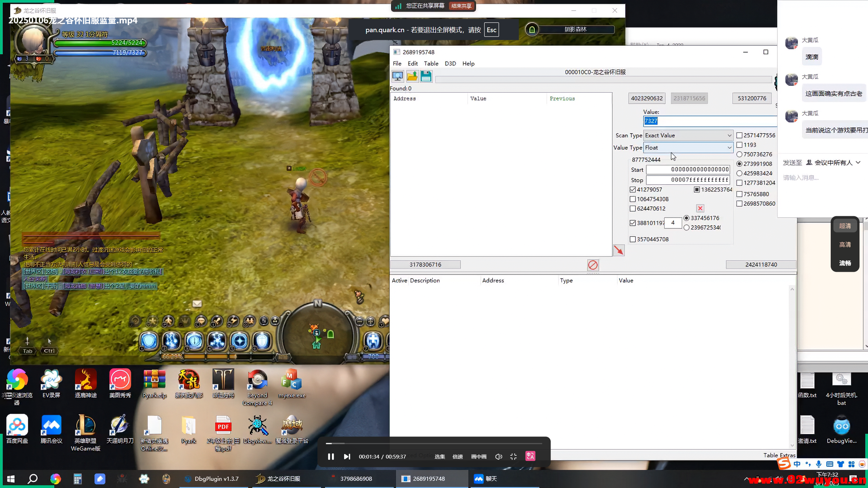The width and height of the screenshot is (868, 488).
Task: Click the volume speaker icon in player
Action: pos(498,456)
